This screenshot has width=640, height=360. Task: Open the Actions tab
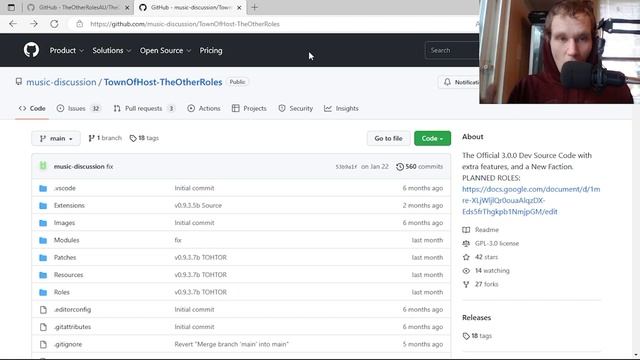pos(204,109)
